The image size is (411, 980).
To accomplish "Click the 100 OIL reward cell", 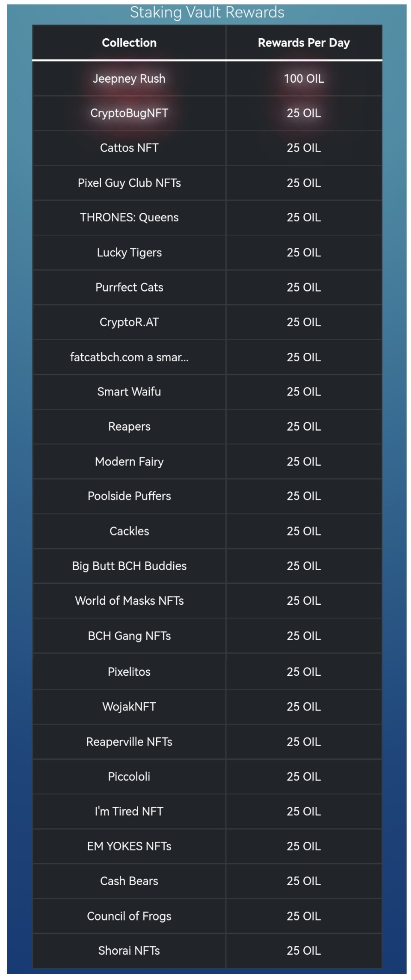I will 304,79.
